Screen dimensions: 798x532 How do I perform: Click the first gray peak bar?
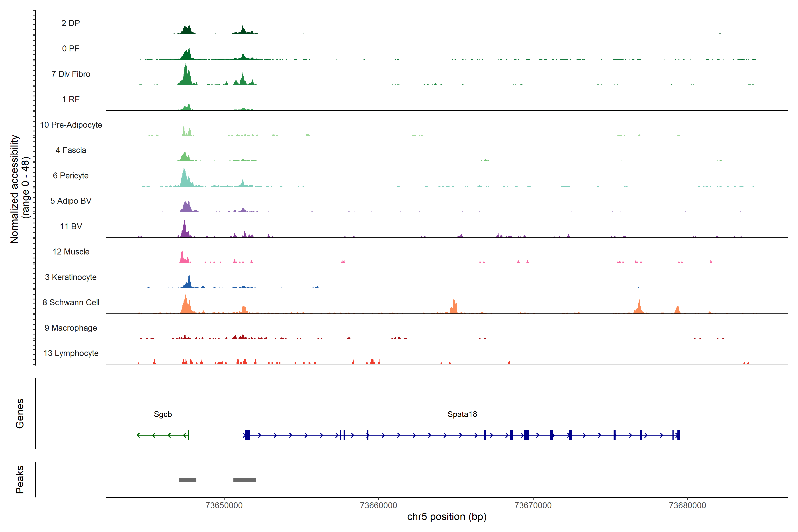188,479
